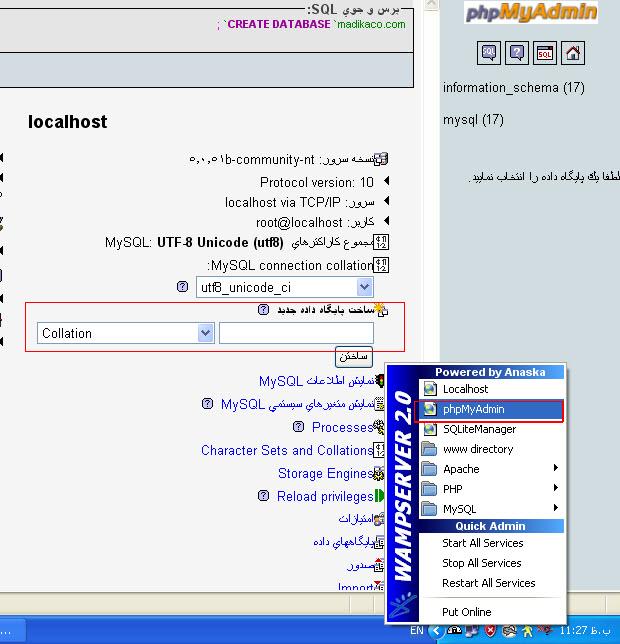Click the SQL speech bubble icon in sidebar

(489, 53)
